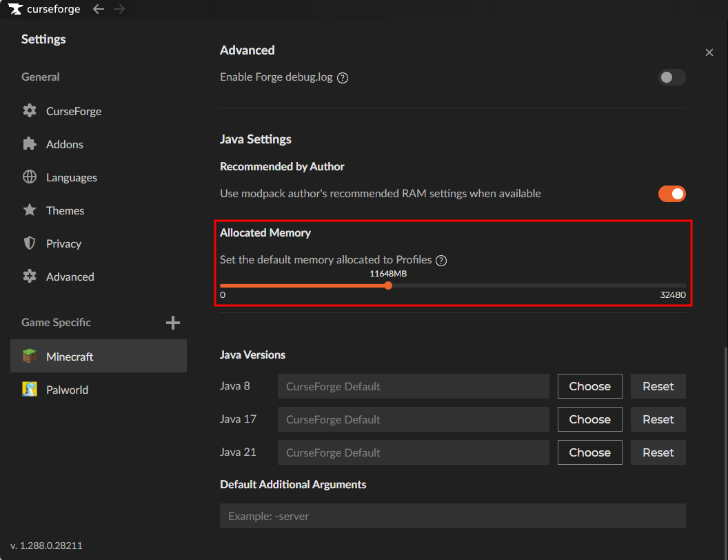Viewport: 728px width, 560px height.
Task: Show help for default memory allocated to Profiles
Action: 441,261
